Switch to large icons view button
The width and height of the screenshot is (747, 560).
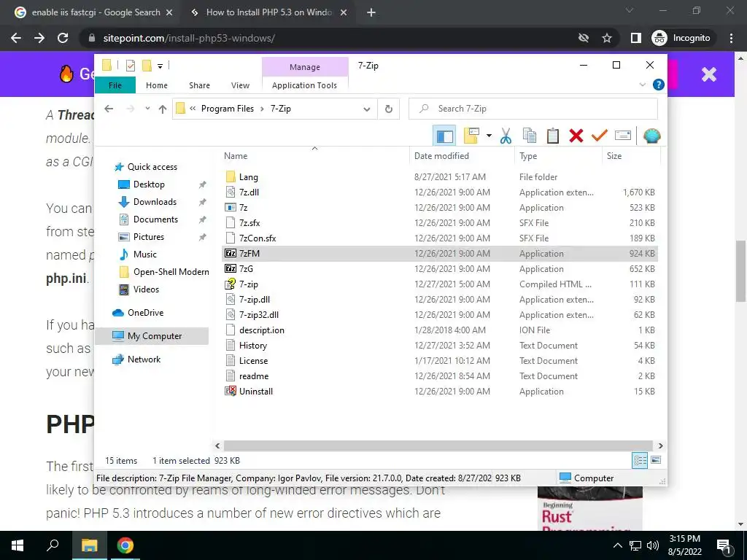(x=656, y=460)
